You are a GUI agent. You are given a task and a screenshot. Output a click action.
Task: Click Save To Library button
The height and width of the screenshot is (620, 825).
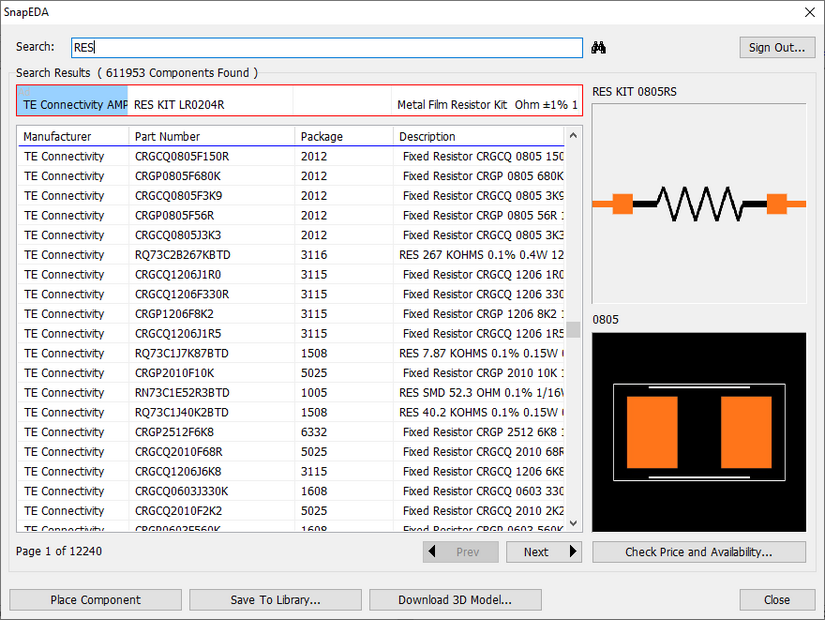(x=275, y=599)
